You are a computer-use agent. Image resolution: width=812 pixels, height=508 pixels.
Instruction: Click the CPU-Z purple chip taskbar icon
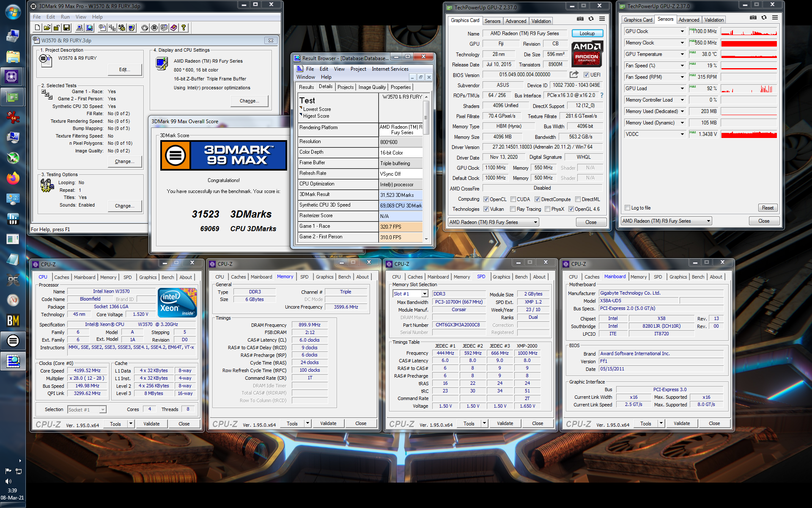(12, 77)
